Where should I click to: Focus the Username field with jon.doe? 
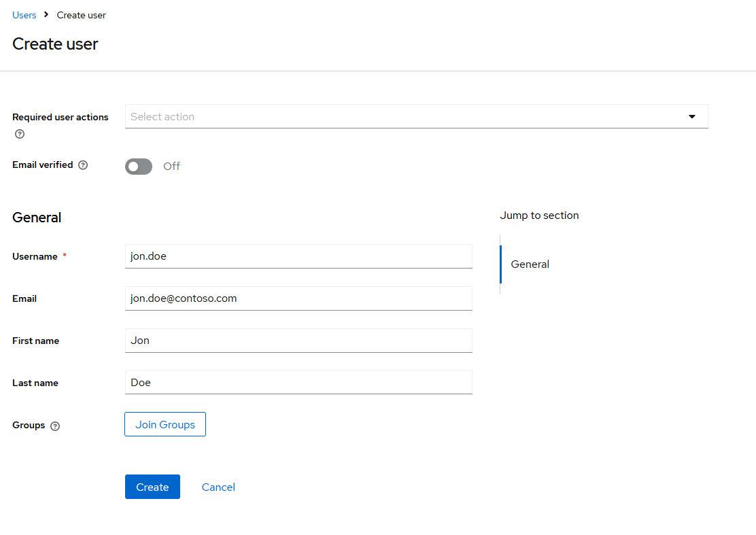click(x=298, y=257)
